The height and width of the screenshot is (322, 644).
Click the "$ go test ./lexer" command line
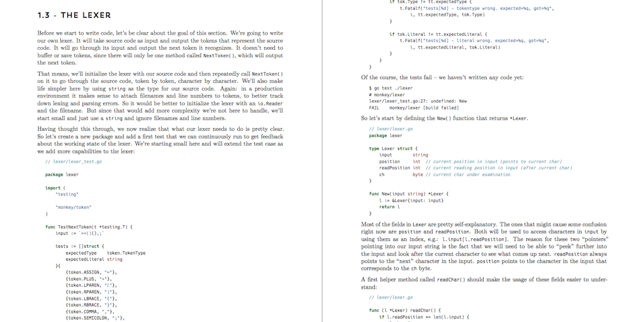[x=391, y=88]
